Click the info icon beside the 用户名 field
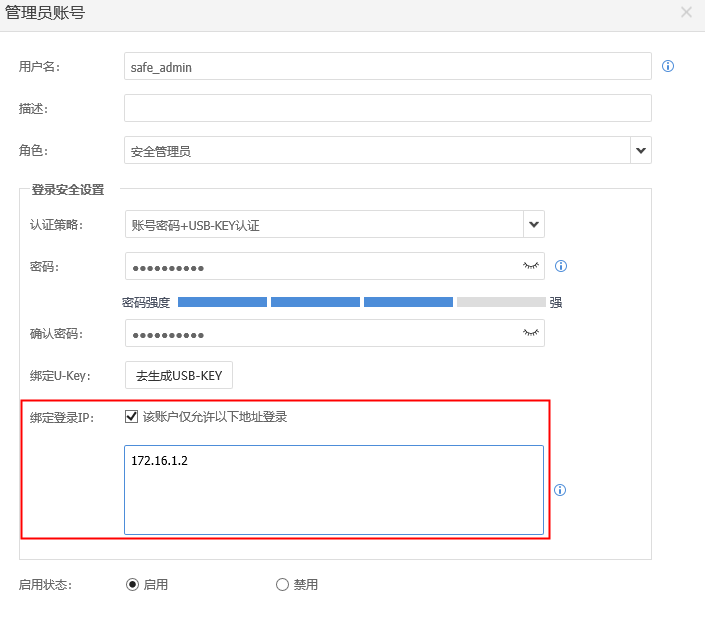This screenshot has width=705, height=622. point(668,66)
